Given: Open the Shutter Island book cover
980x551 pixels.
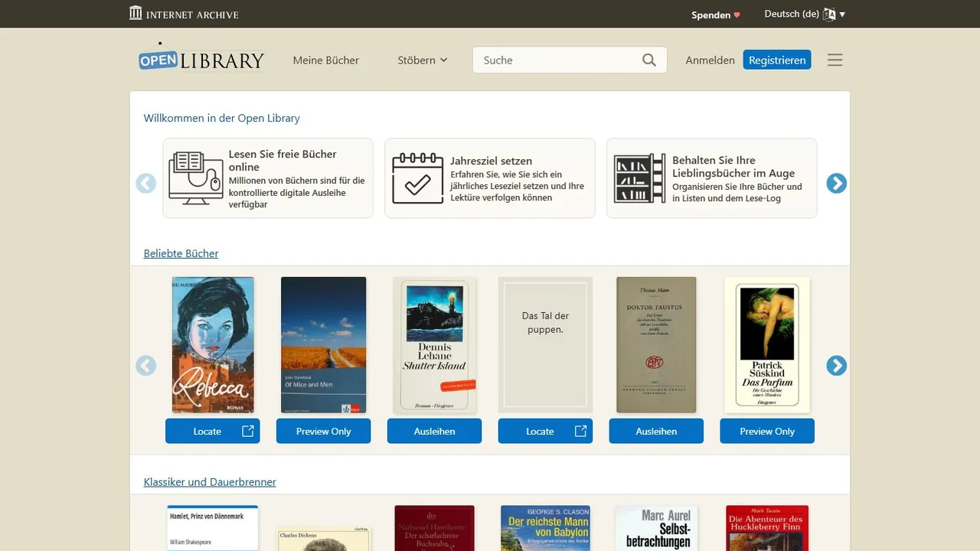Looking at the screenshot, I should pos(435,345).
